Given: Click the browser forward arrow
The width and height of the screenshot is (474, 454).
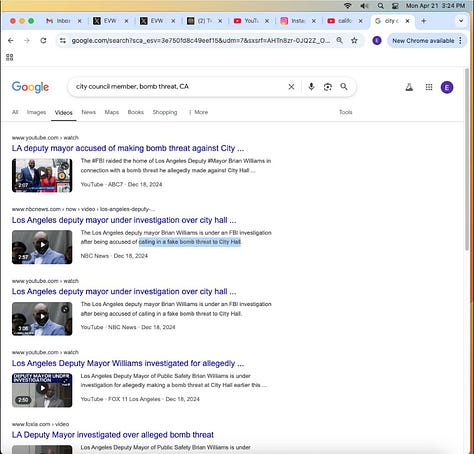Looking at the screenshot, I should [x=27, y=41].
